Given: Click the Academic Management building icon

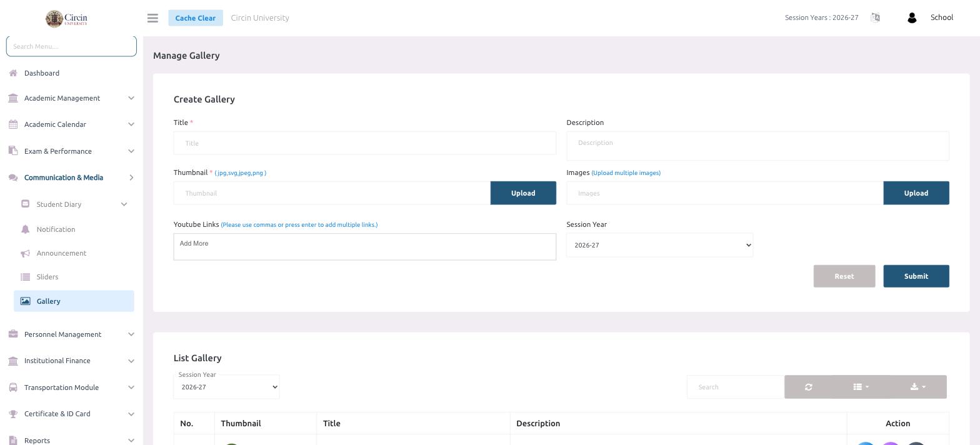Looking at the screenshot, I should pyautogui.click(x=13, y=98).
